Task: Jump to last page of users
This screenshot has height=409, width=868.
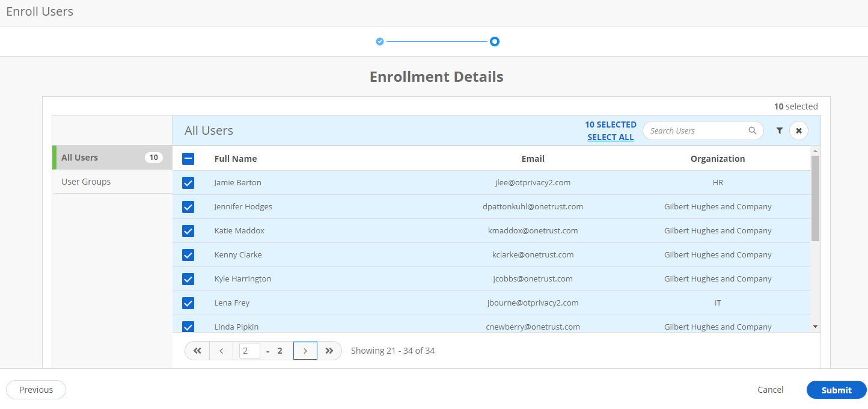Action: [x=329, y=351]
